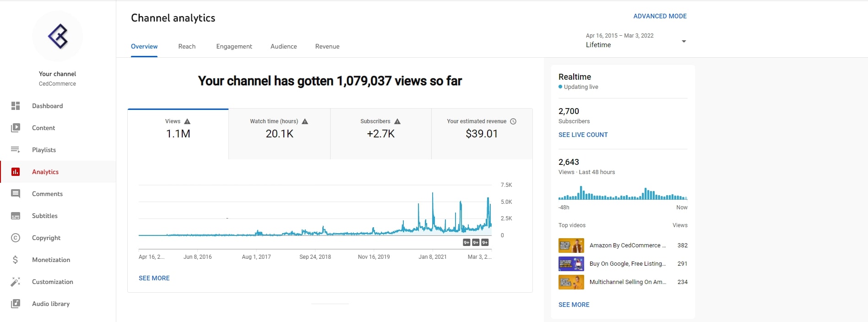Select the estimated revenue metric card
The image size is (868, 322).
(482, 134)
